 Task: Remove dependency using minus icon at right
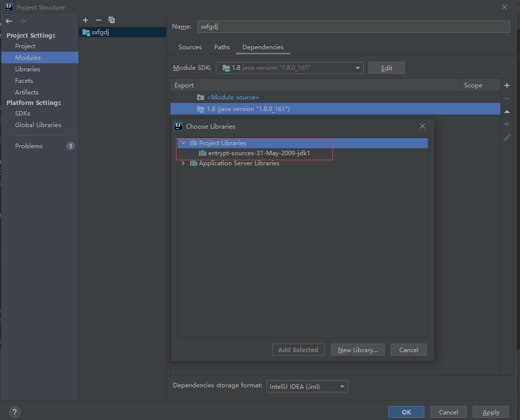507,98
